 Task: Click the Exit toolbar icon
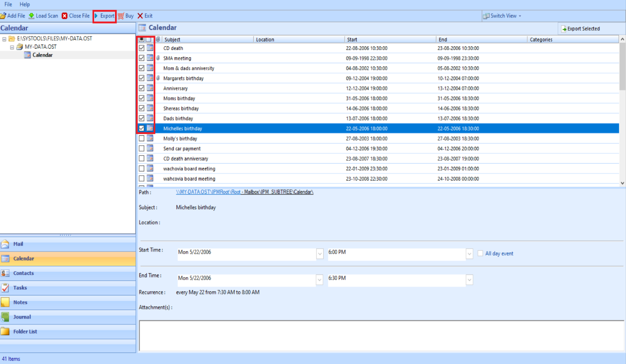click(140, 16)
